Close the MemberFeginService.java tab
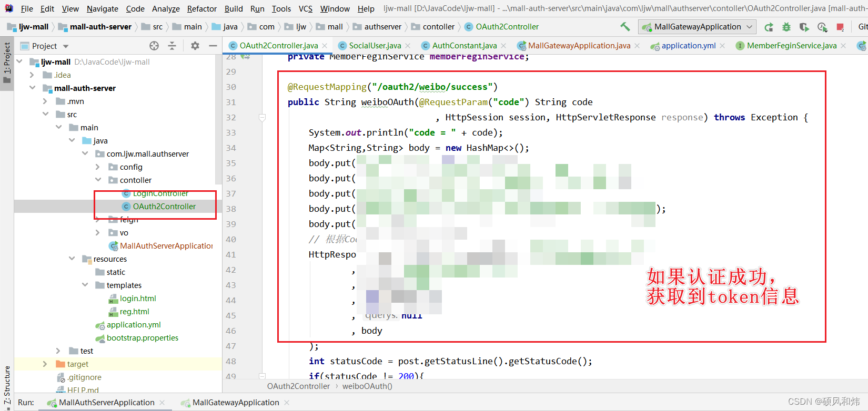This screenshot has width=868, height=411. coord(843,46)
